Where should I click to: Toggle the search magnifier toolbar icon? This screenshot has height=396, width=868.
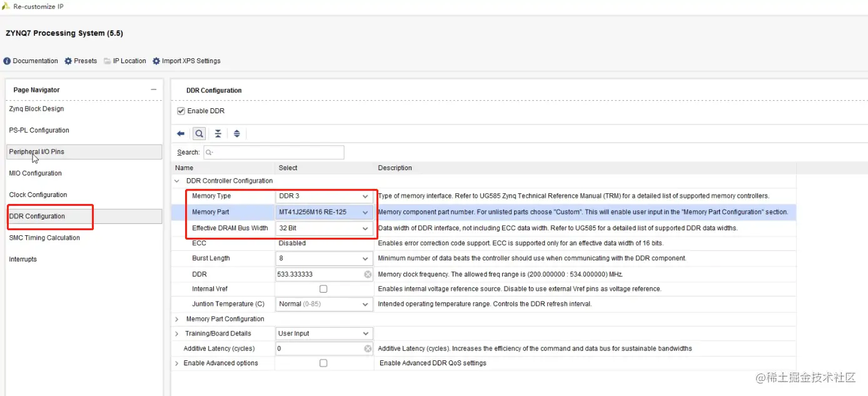(199, 133)
